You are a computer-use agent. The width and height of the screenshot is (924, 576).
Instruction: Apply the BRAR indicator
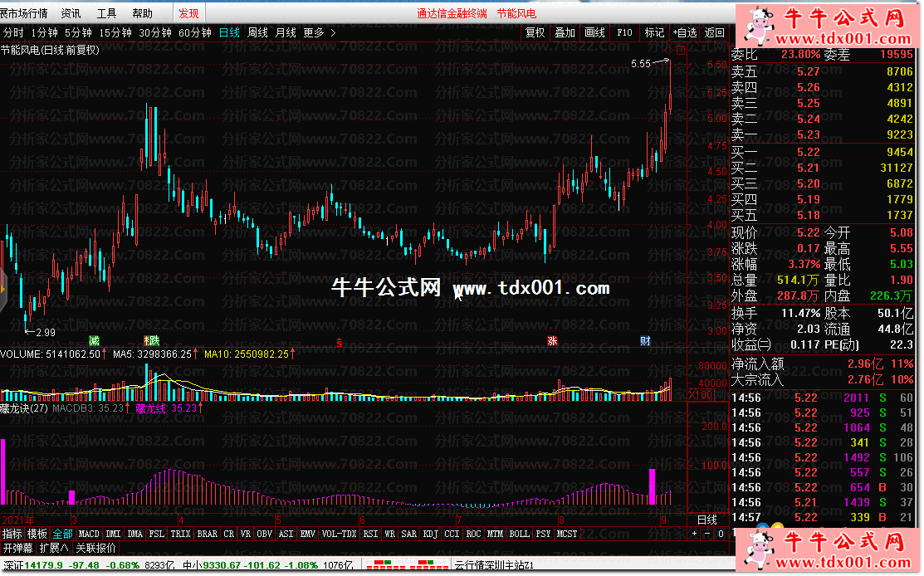[x=207, y=535]
